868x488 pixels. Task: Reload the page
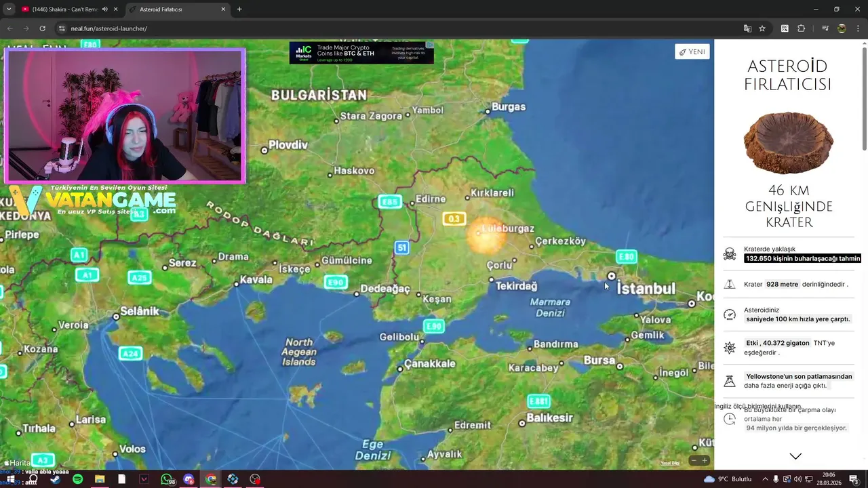click(x=42, y=28)
